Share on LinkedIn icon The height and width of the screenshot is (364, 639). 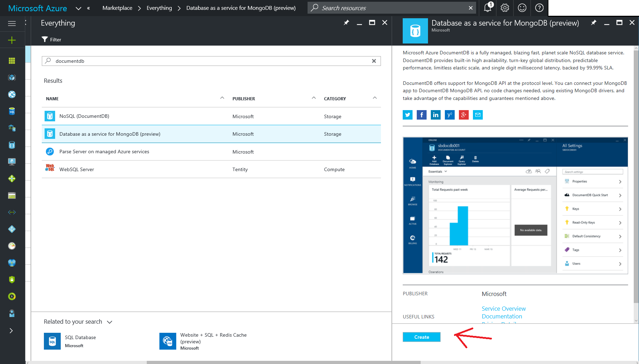point(436,115)
